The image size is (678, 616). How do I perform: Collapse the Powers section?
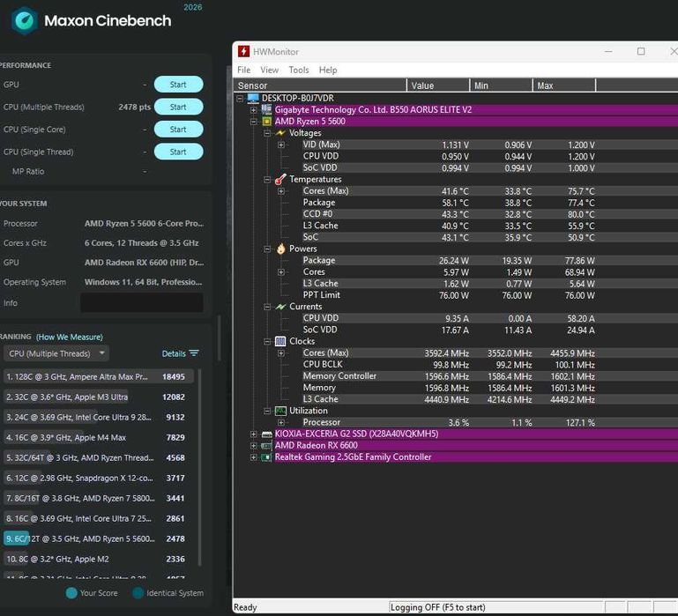click(267, 249)
